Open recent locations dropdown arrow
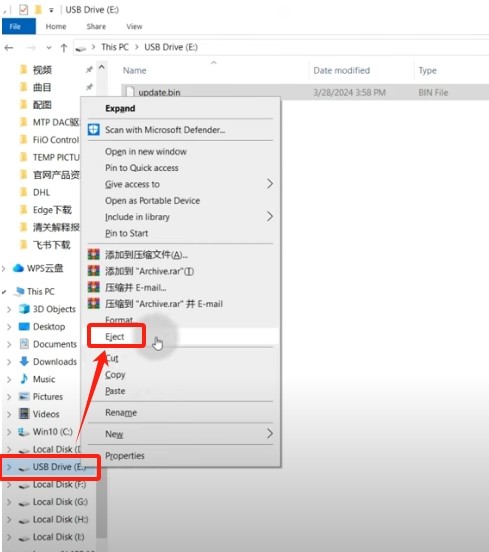The height and width of the screenshot is (552, 489). (49, 48)
